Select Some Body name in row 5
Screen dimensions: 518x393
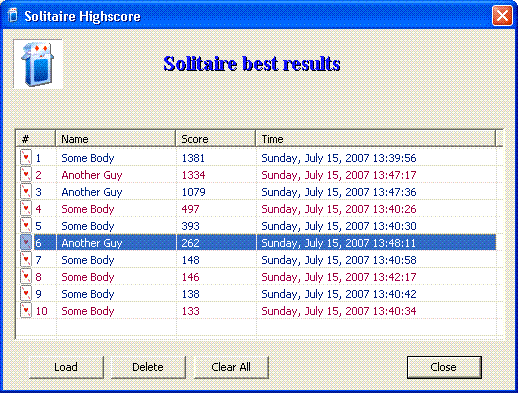(88, 226)
